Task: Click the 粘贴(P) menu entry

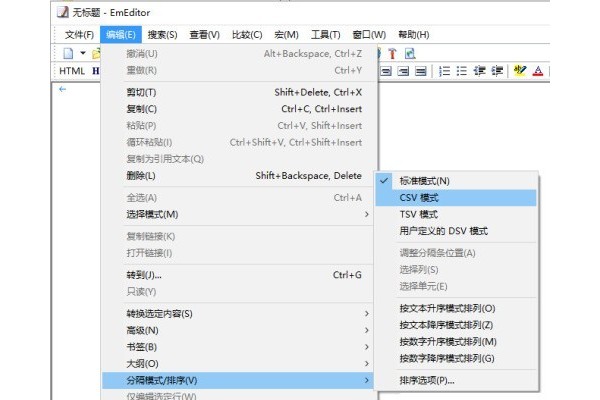Action: [238, 126]
